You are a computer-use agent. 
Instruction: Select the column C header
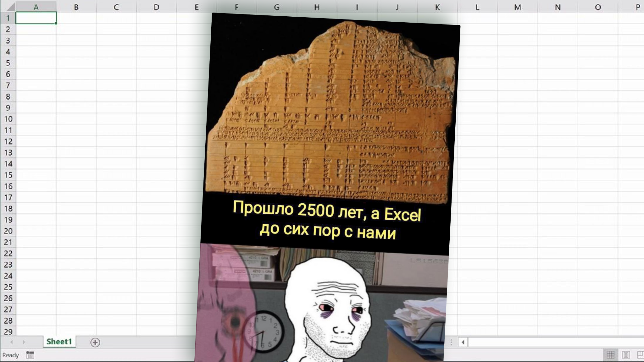(116, 7)
